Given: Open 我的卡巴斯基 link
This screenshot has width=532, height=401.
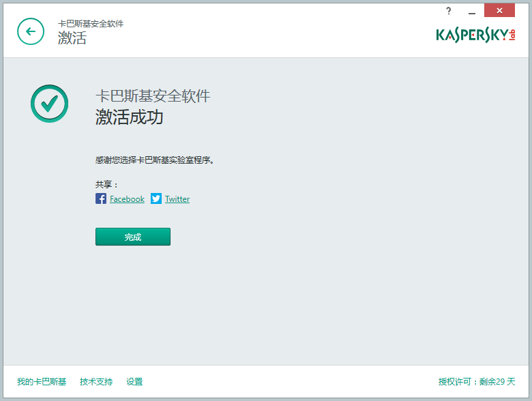Looking at the screenshot, I should click(x=42, y=382).
